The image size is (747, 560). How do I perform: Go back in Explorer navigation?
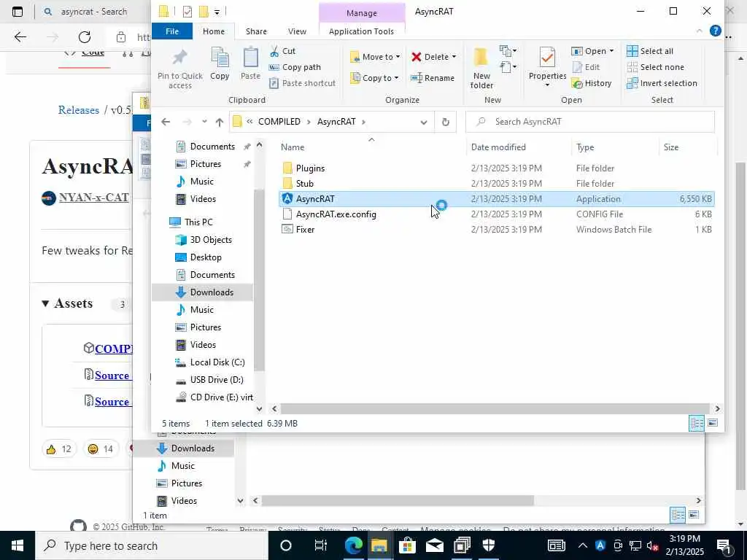pyautogui.click(x=166, y=122)
